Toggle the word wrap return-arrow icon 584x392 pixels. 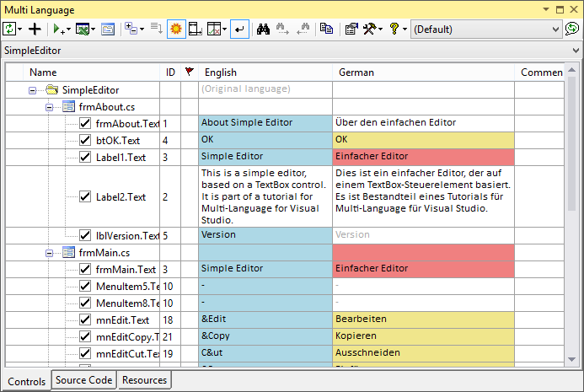point(239,29)
